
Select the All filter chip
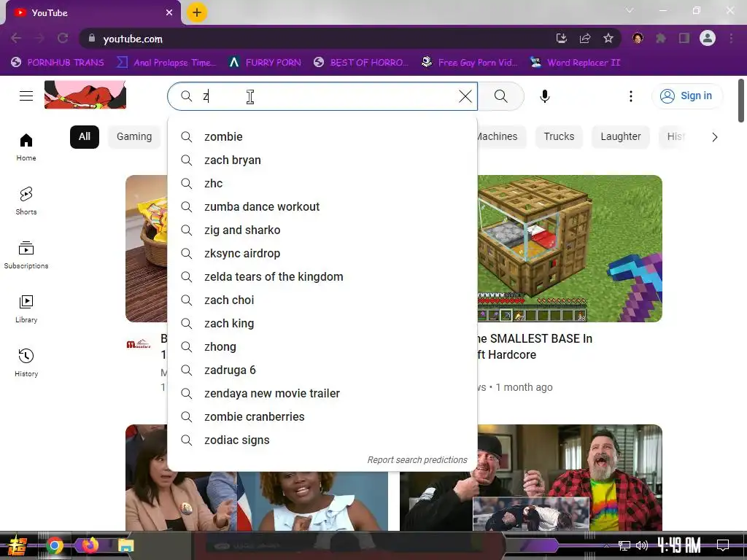coord(85,136)
